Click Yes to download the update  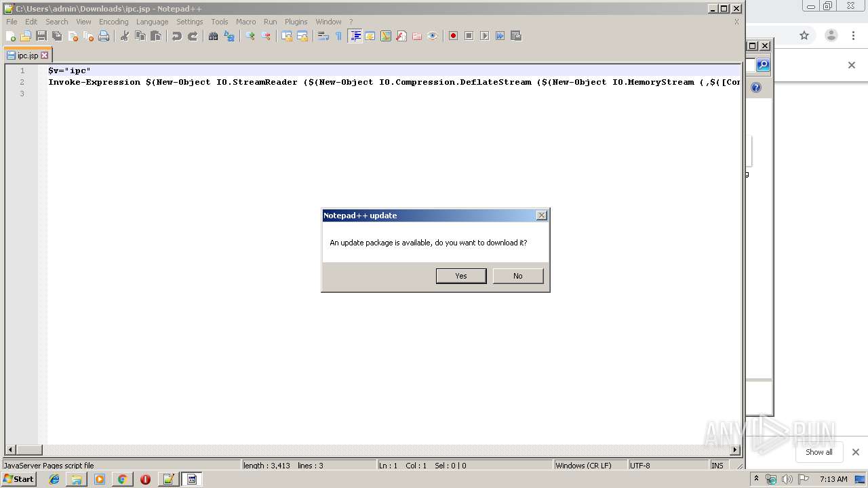461,276
